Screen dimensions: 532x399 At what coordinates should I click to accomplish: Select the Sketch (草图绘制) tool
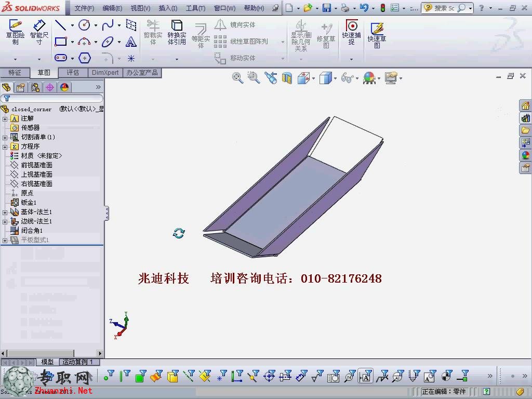coord(15,32)
